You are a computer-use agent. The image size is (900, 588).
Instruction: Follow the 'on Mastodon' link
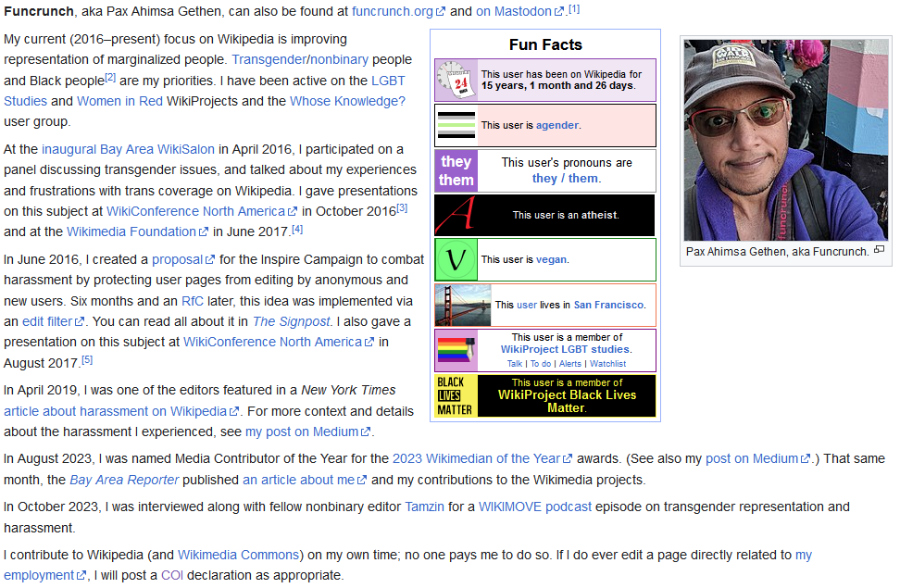click(x=519, y=11)
